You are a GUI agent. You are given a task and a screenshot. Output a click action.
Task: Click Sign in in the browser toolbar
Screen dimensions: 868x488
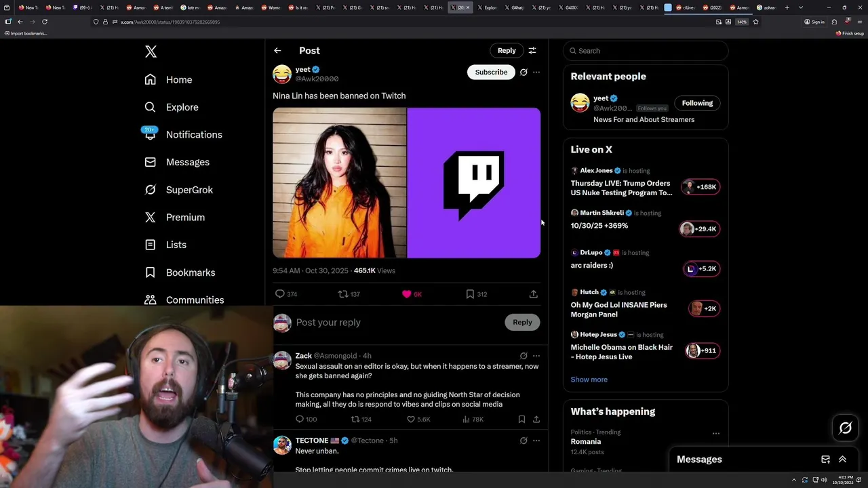point(814,22)
